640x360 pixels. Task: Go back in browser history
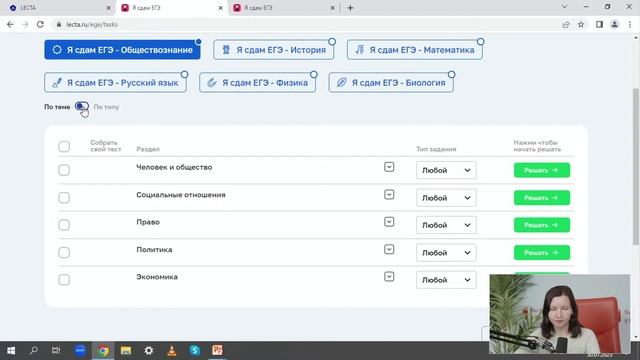[x=10, y=24]
